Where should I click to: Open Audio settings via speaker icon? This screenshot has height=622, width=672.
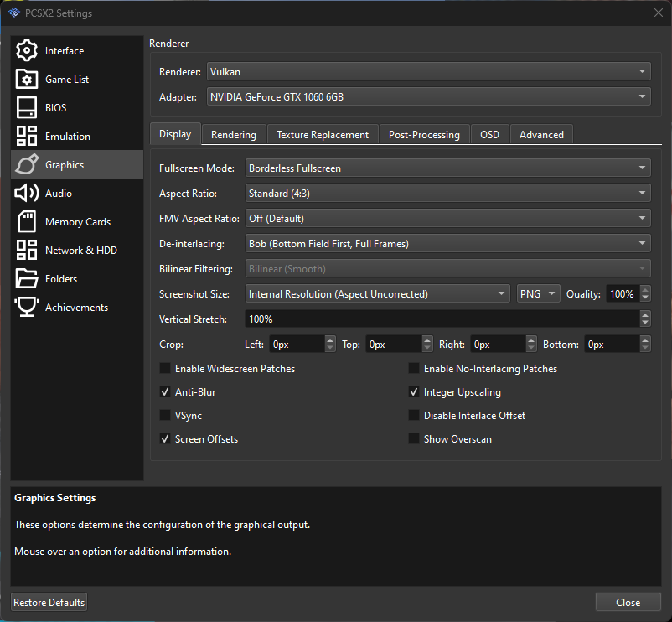coord(24,193)
